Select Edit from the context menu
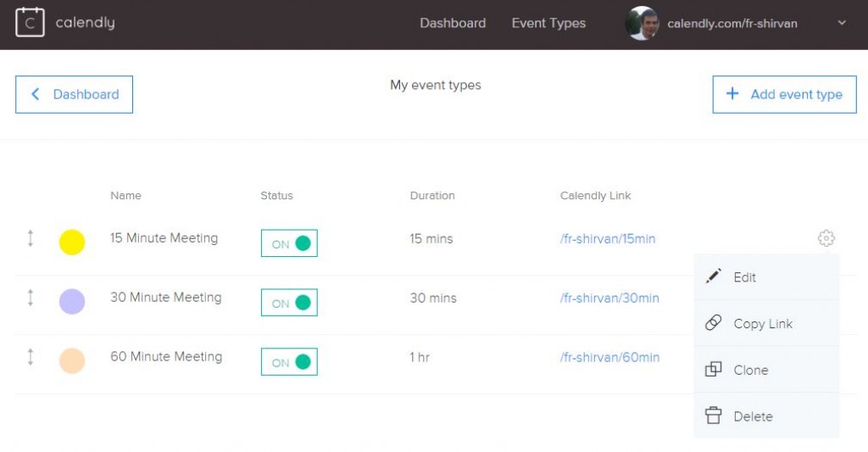The height and width of the screenshot is (452, 868). (x=766, y=277)
